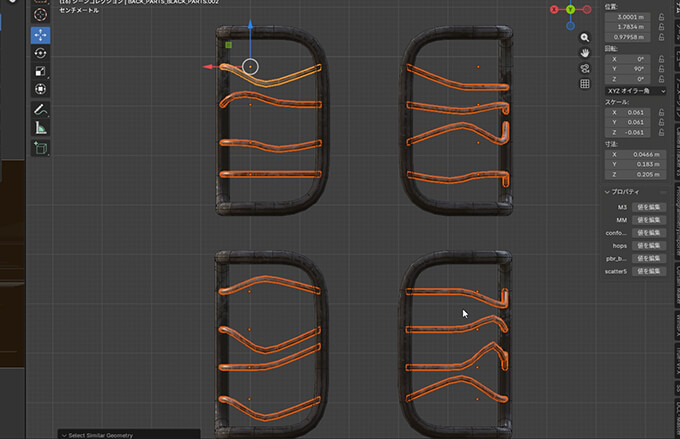Toggle orthographic/perspective grid view icon

coord(585,84)
